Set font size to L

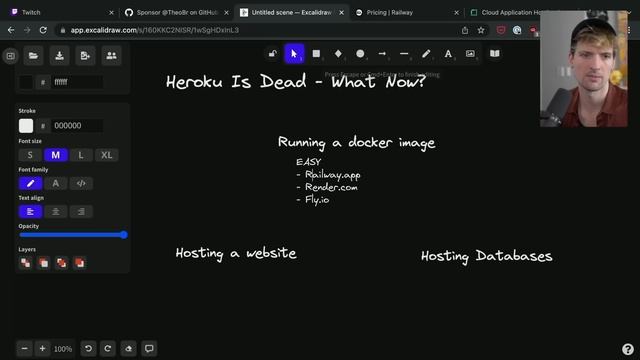(x=81, y=155)
